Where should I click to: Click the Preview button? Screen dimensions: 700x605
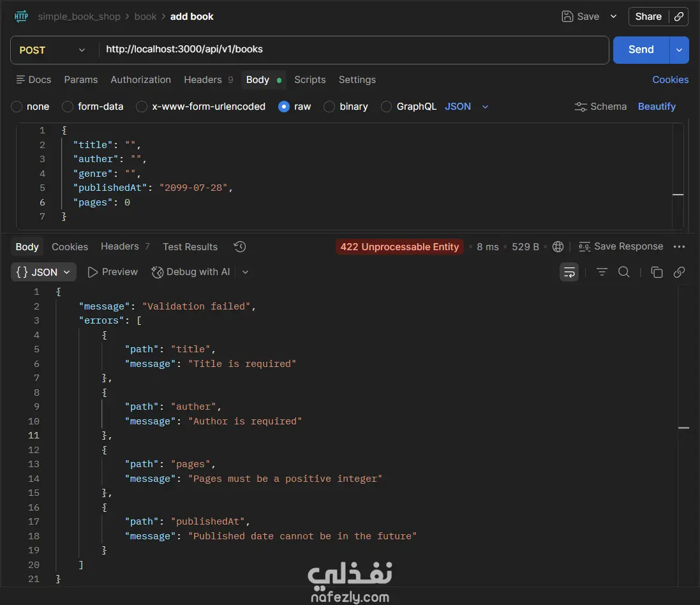point(112,272)
